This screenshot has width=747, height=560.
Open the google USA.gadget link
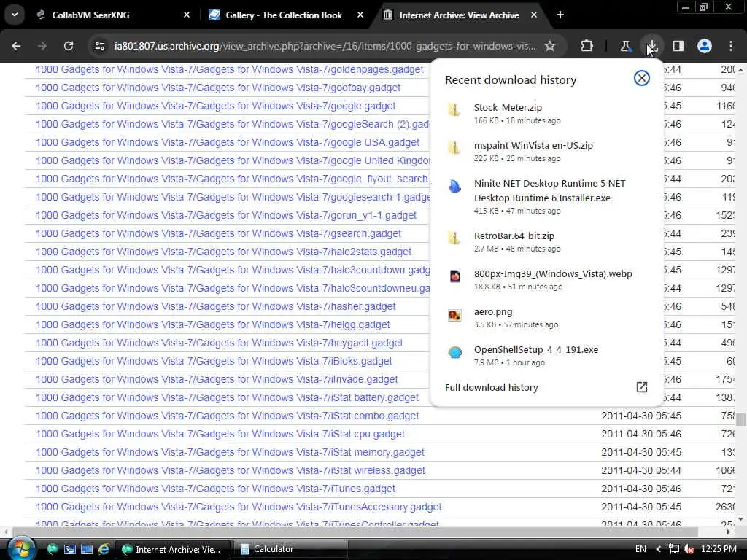click(228, 142)
